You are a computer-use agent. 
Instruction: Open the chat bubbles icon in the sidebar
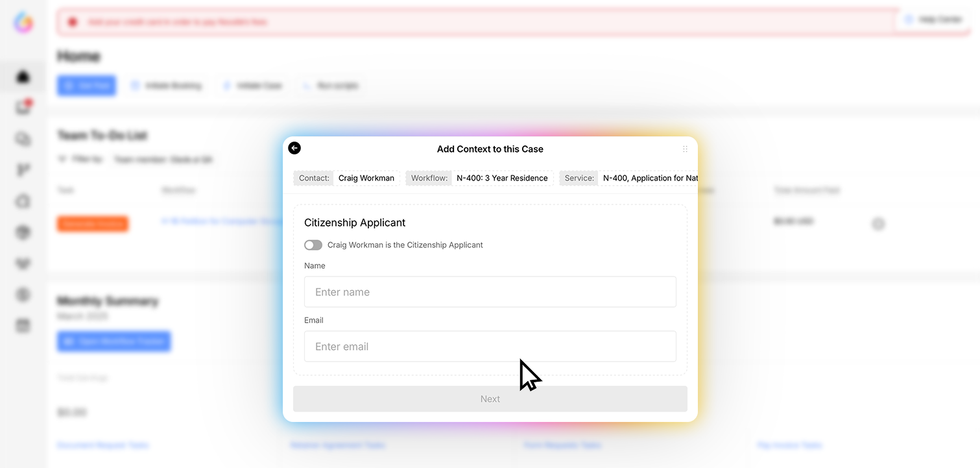click(23, 139)
